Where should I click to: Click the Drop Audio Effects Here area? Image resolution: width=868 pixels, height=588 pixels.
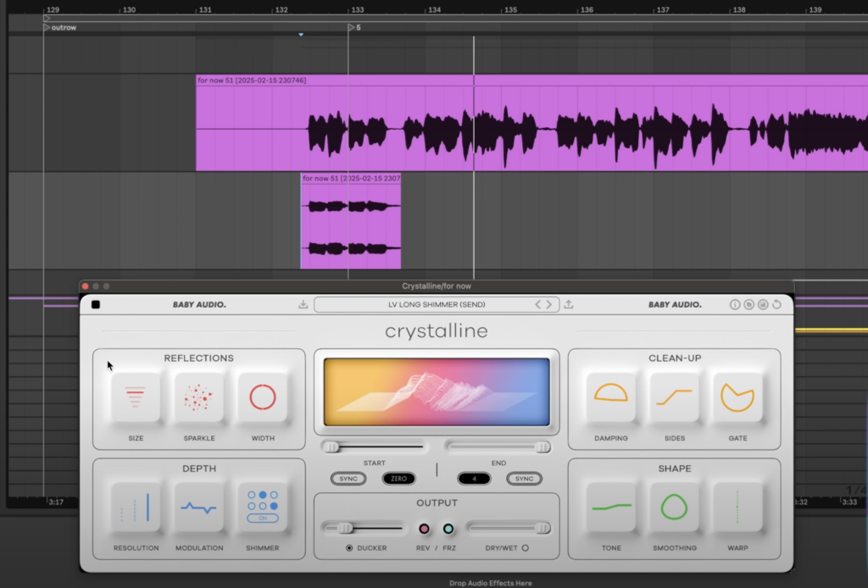point(491,583)
